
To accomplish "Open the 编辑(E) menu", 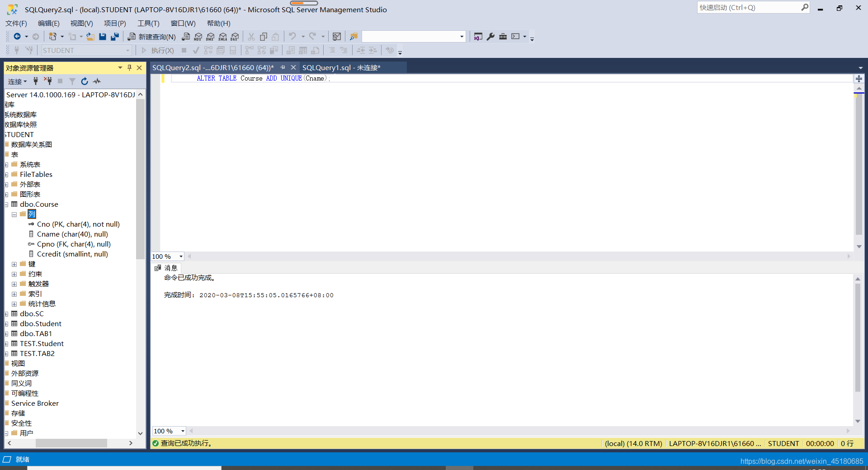I will pos(48,23).
